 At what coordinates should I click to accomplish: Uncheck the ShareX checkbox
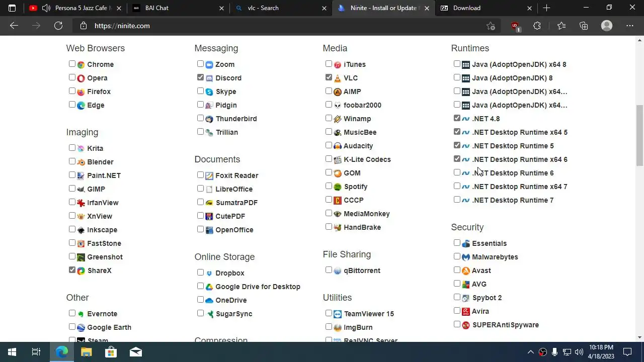point(72,270)
